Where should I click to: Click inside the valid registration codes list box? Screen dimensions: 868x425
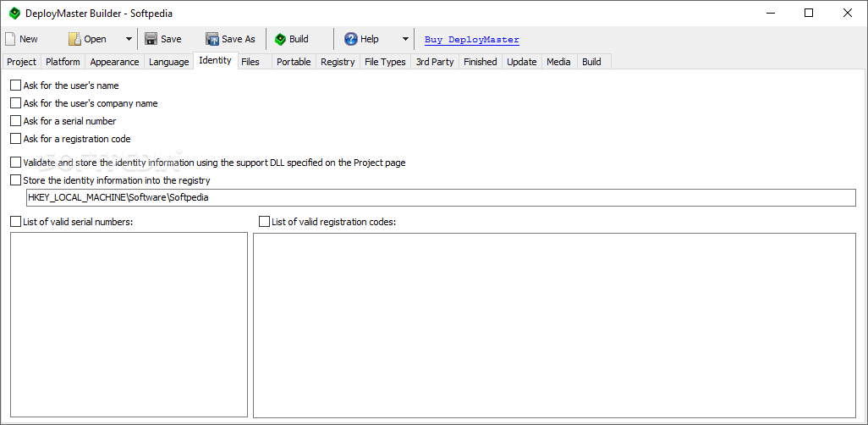coord(555,325)
